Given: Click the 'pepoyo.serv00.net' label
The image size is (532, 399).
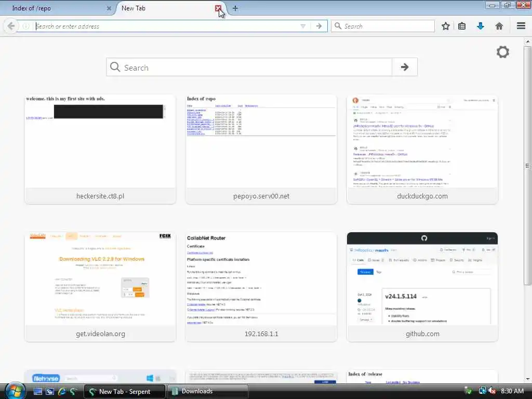Looking at the screenshot, I should (x=261, y=196).
